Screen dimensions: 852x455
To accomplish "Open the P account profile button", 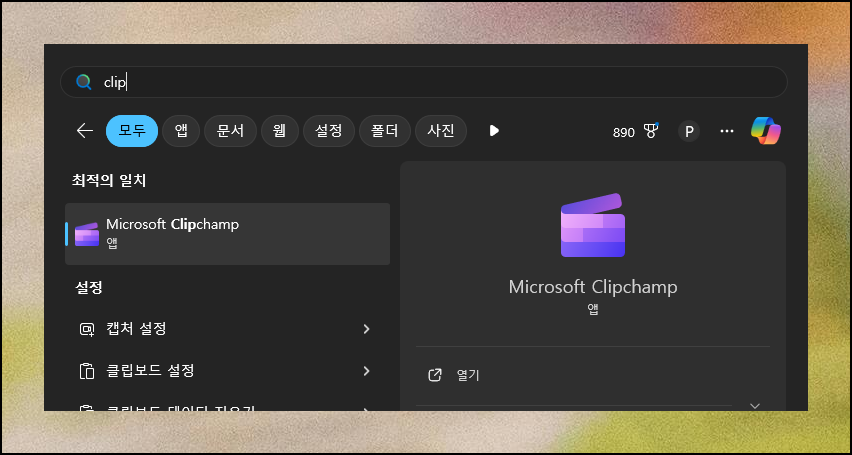I will [x=689, y=132].
